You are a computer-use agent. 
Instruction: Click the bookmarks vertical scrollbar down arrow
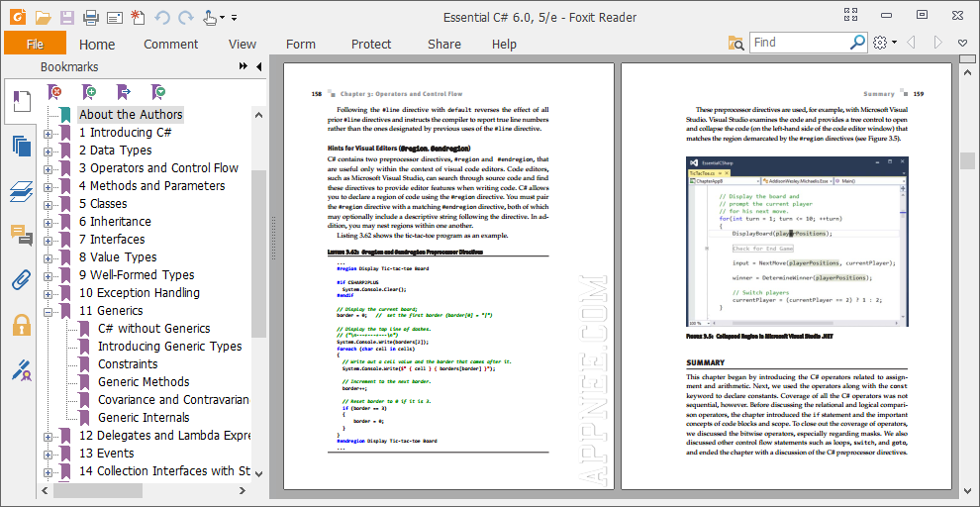click(259, 474)
